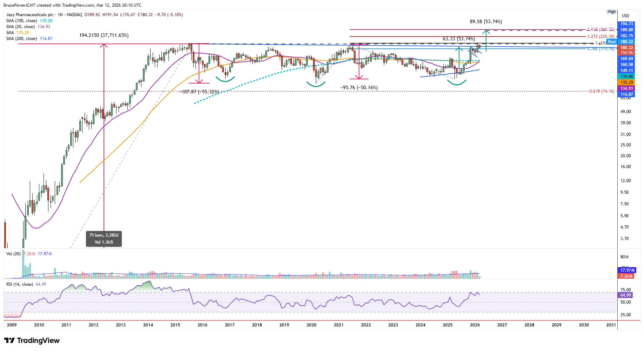Click the 75 bars, 2,282d info box
The image size is (644, 351).
click(104, 239)
